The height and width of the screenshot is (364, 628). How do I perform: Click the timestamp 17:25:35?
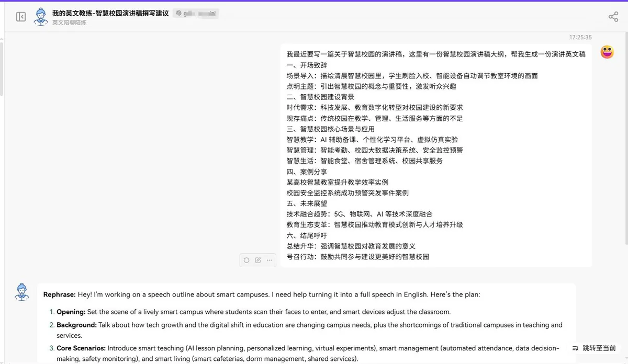[x=580, y=38]
